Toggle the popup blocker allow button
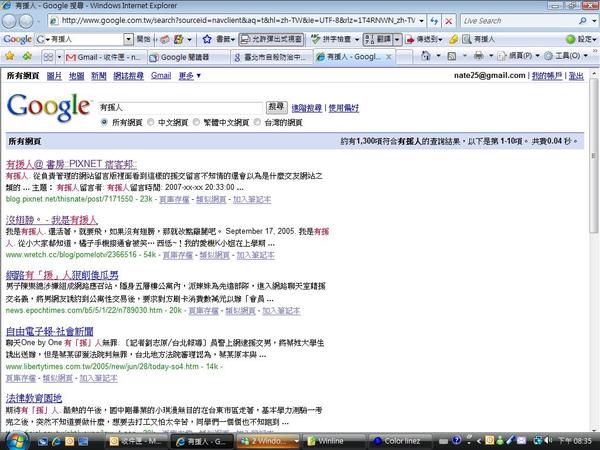 coord(272,39)
